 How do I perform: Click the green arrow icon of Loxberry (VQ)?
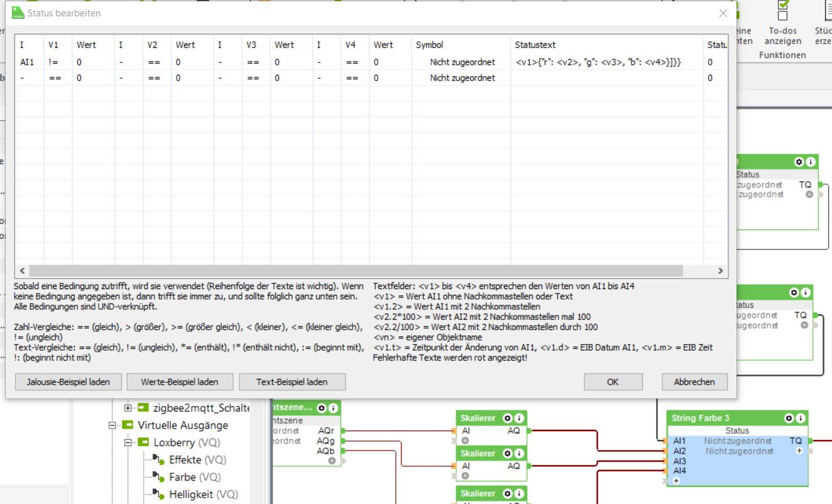coord(144,442)
